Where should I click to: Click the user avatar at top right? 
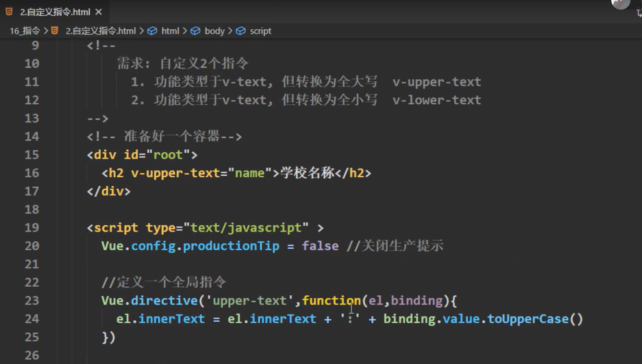tap(620, 4)
